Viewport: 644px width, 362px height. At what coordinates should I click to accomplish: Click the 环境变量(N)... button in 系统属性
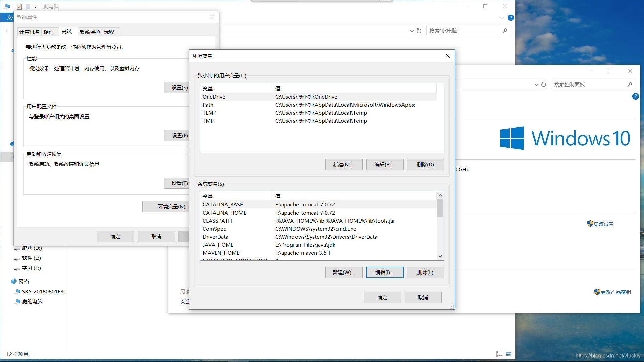(x=166, y=206)
